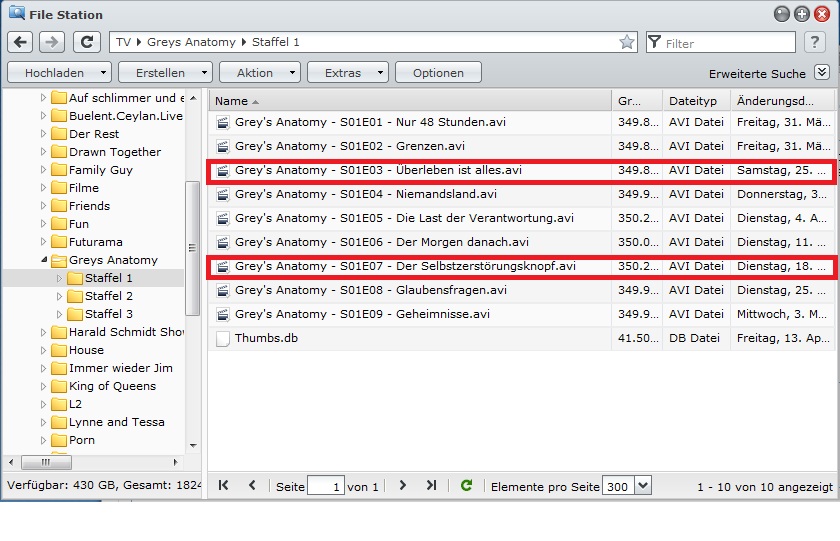Click the folder tree scroll down arrow
Image resolution: width=840 pixels, height=541 pixels.
point(193,446)
